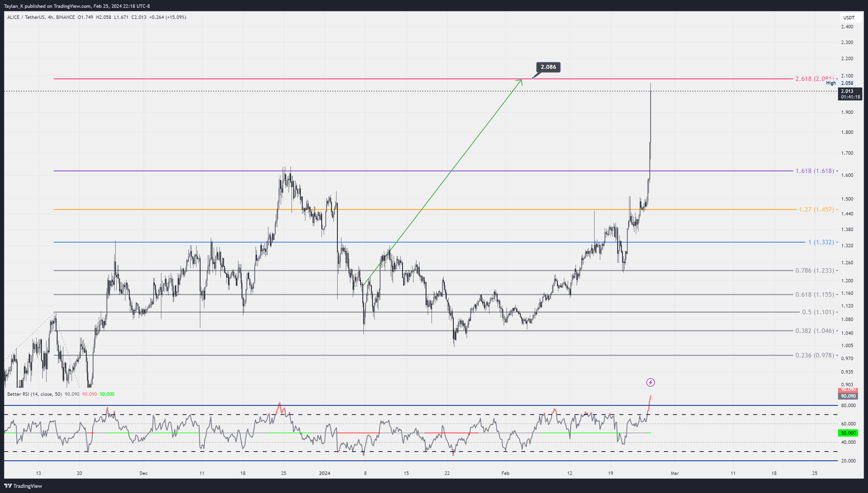Click the green 50.000 RSI axis label
This screenshot has width=868, height=493.
click(848, 433)
